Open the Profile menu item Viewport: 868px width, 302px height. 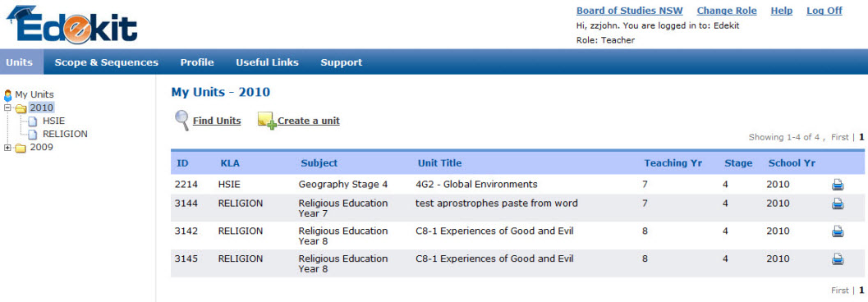[x=197, y=62]
